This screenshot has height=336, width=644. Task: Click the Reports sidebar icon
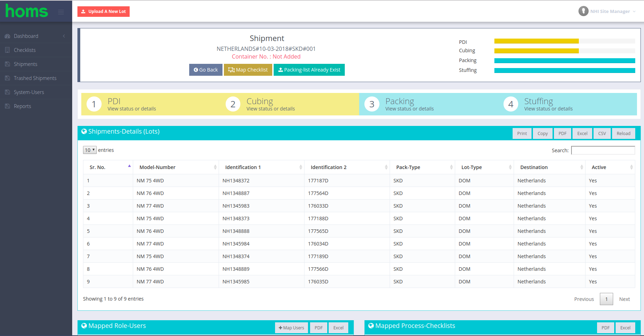point(7,106)
